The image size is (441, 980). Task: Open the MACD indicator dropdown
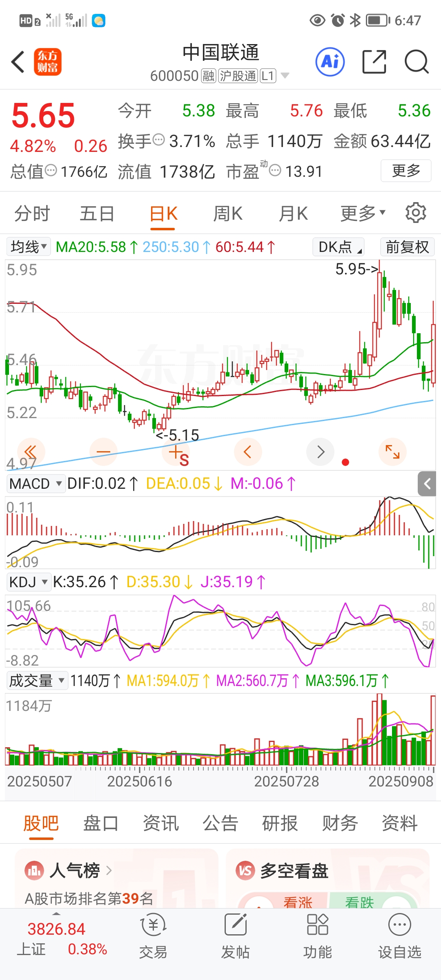(x=36, y=484)
